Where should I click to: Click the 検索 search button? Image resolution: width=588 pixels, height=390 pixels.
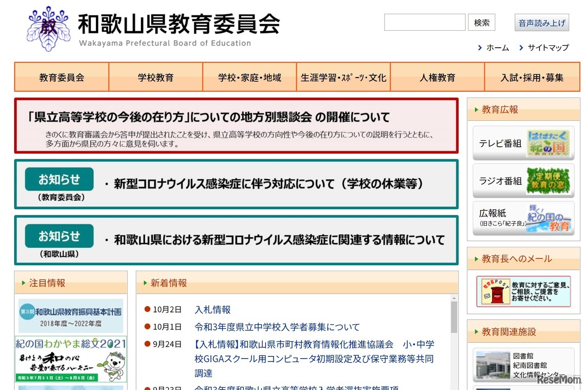[481, 22]
